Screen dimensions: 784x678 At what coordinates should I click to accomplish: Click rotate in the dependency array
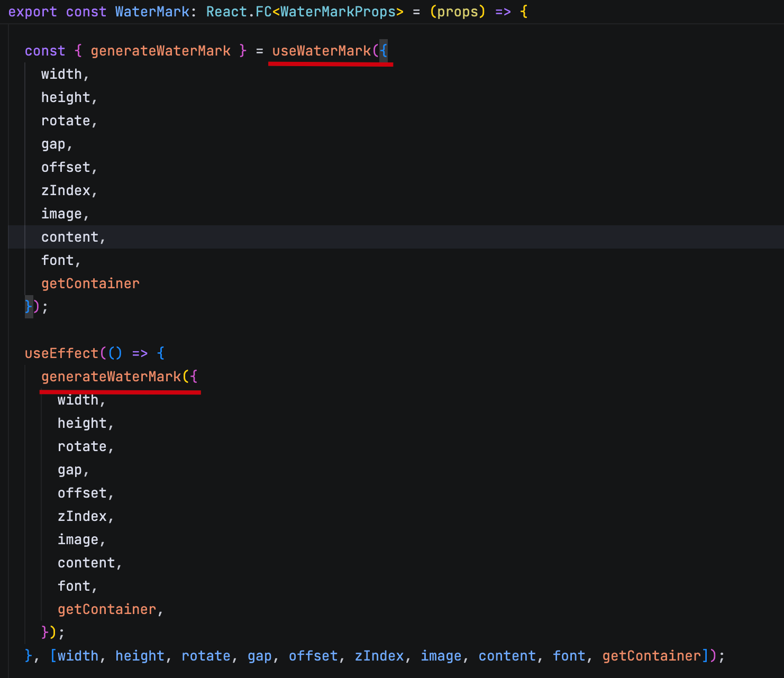[206, 656]
